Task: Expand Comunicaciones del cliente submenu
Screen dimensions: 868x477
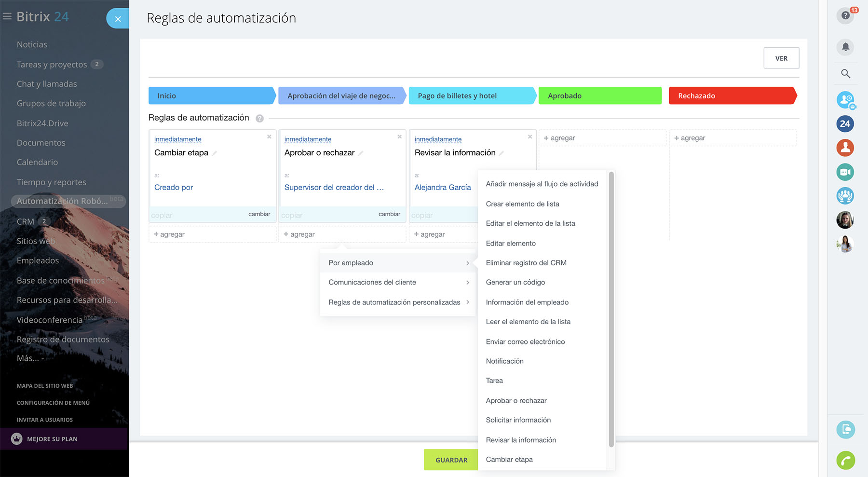Action: (x=398, y=282)
